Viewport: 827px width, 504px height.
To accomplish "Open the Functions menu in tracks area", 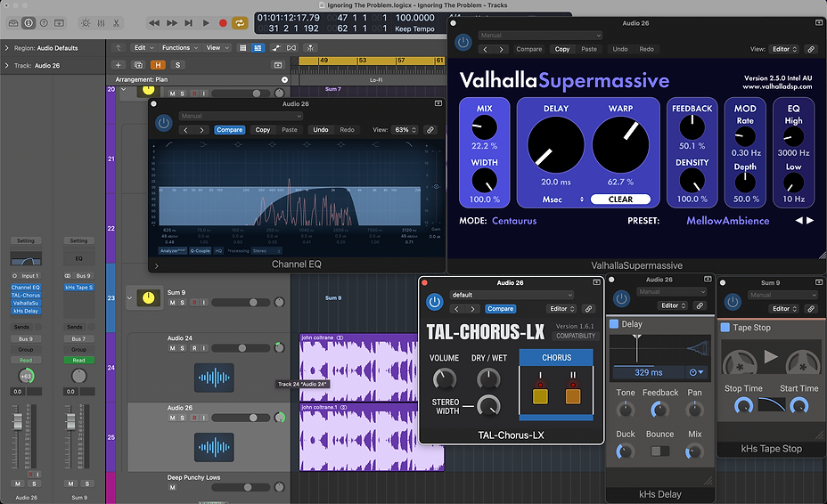I will tap(180, 48).
